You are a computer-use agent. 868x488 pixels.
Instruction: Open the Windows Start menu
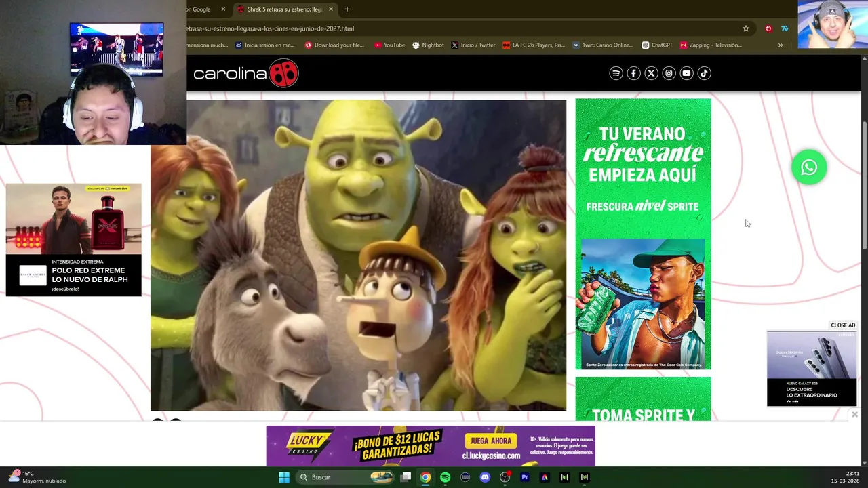pyautogui.click(x=284, y=477)
